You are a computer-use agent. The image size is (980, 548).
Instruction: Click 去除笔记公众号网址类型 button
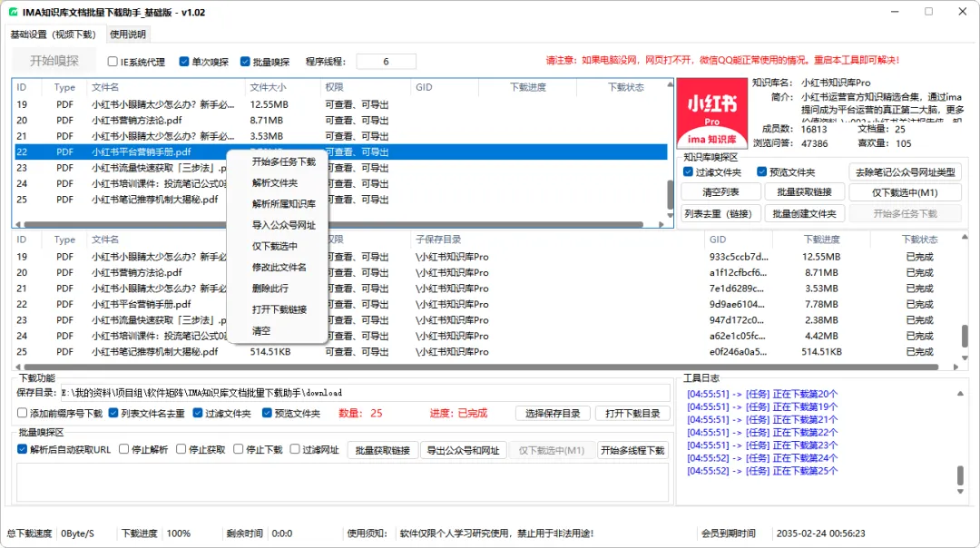(905, 171)
